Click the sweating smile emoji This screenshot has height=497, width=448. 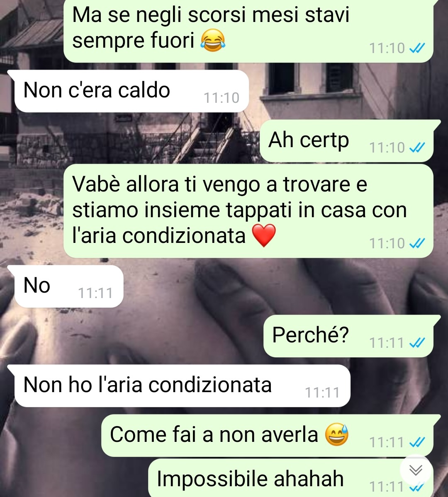(337, 434)
